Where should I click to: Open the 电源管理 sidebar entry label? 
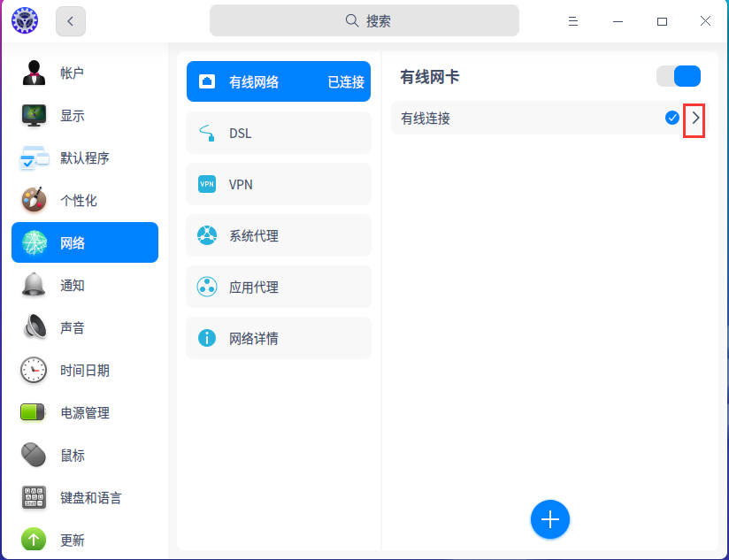(85, 412)
